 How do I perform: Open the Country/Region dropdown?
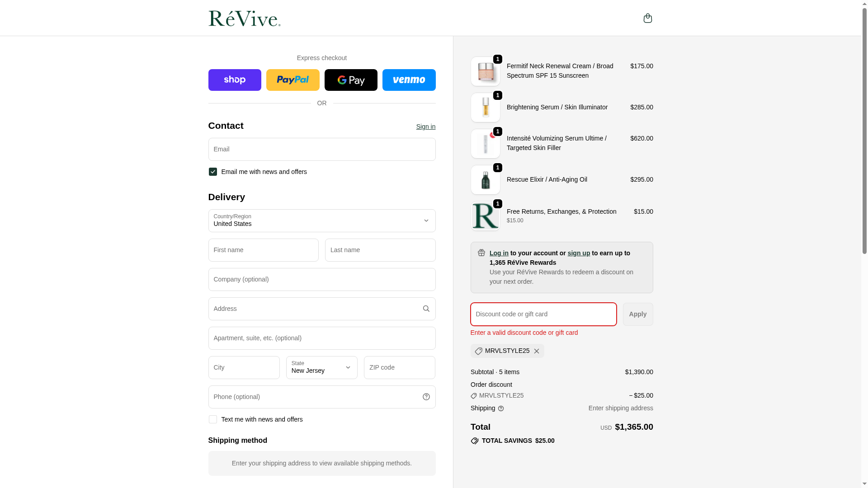[321, 221]
